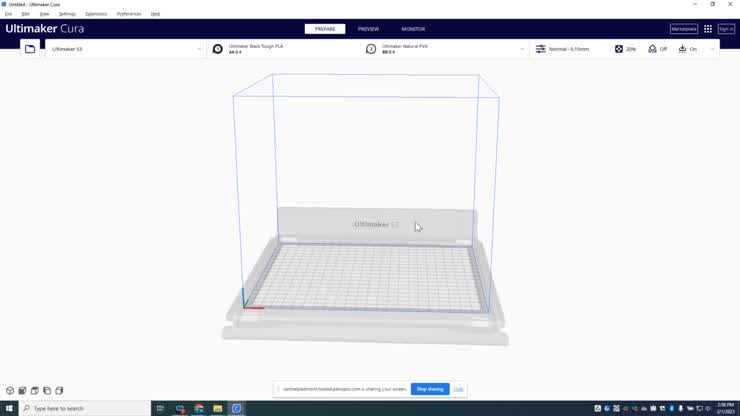Open the Ultimaker apps grid icon
740x416 pixels.
[x=708, y=29]
